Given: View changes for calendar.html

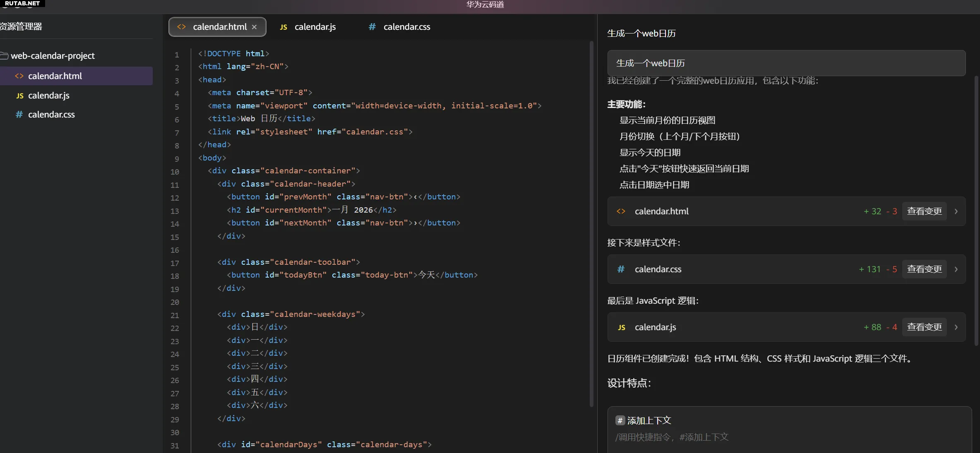Looking at the screenshot, I should click(924, 211).
